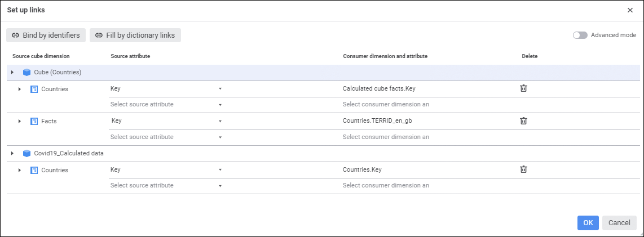The image size is (644, 237).
Task: Collapse the Covid19_Calculated data node arrow
Action: [x=12, y=153]
